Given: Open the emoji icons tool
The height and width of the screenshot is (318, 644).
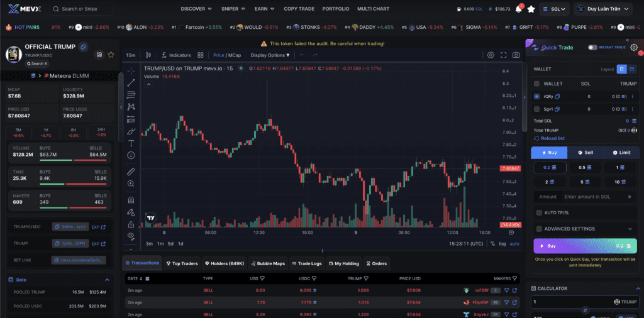Looking at the screenshot, I should click(x=131, y=155).
